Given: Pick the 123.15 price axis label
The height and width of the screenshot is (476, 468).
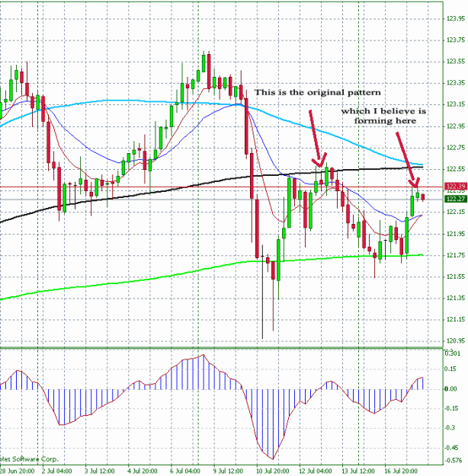Looking at the screenshot, I should pyautogui.click(x=456, y=104).
